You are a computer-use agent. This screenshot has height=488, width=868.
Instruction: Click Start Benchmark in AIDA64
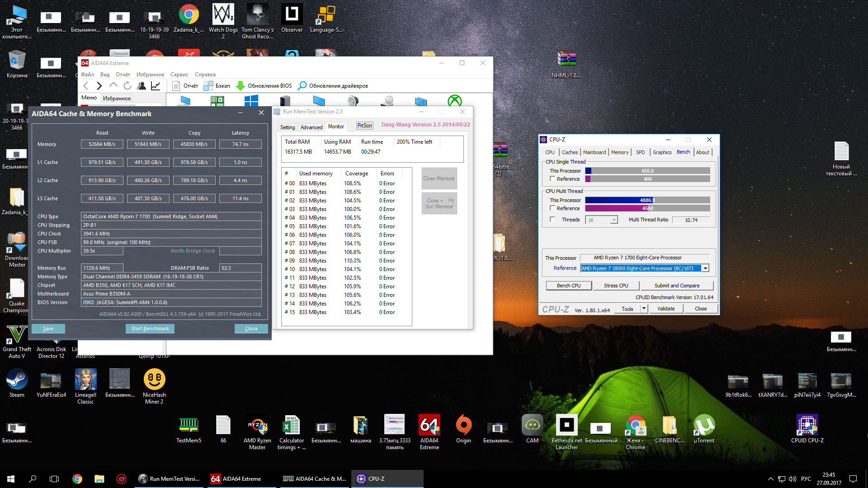[150, 328]
